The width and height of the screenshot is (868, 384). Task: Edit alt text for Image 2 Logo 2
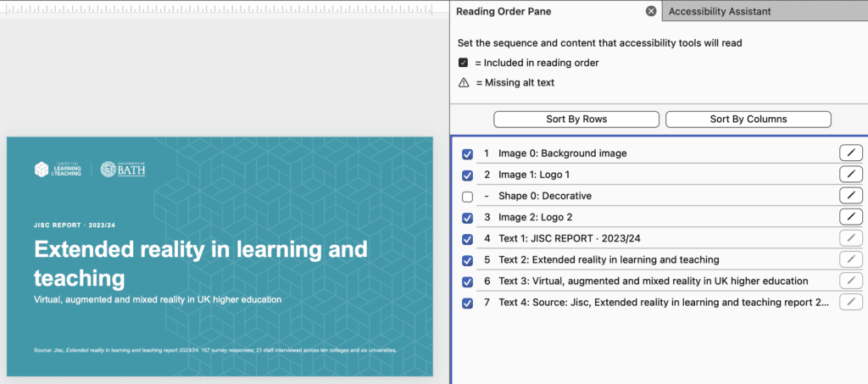click(x=851, y=217)
